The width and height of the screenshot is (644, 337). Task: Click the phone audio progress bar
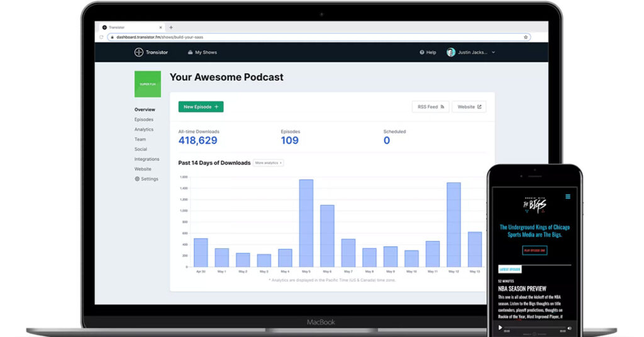[x=533, y=328]
